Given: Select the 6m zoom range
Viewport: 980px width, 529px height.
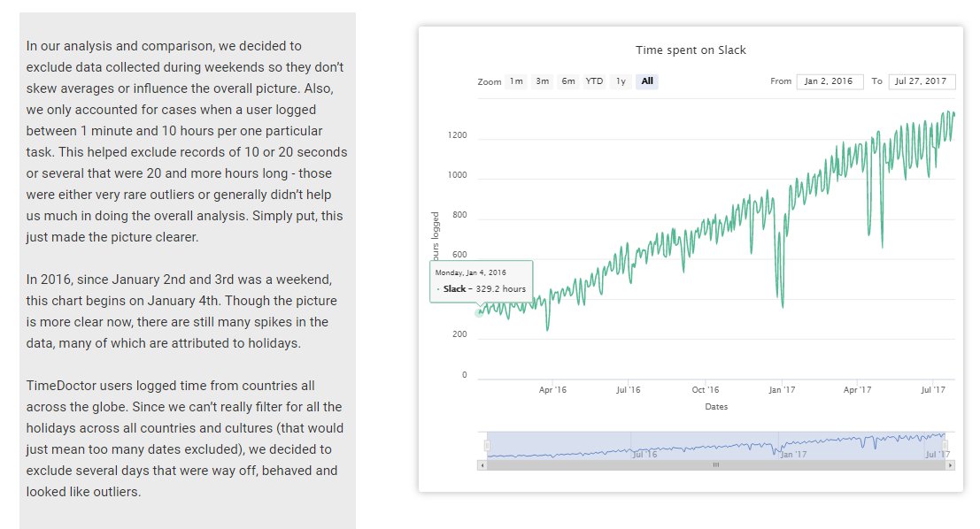Looking at the screenshot, I should [x=568, y=81].
